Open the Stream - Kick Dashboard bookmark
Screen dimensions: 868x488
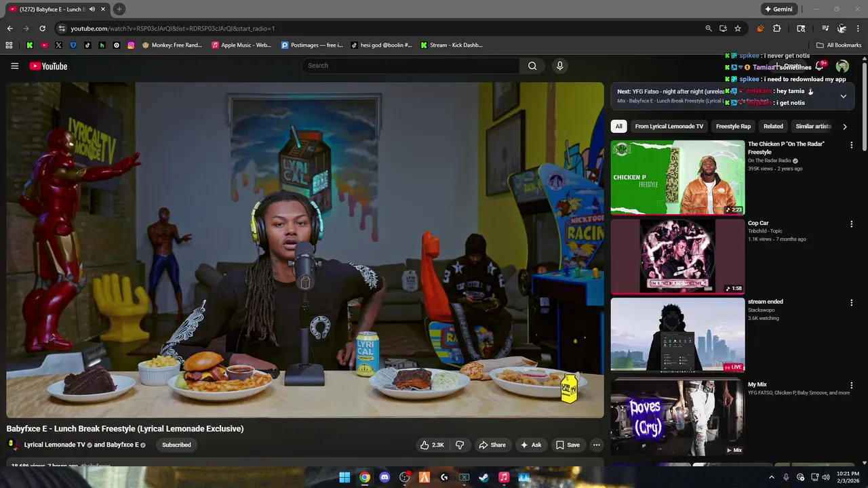(452, 45)
